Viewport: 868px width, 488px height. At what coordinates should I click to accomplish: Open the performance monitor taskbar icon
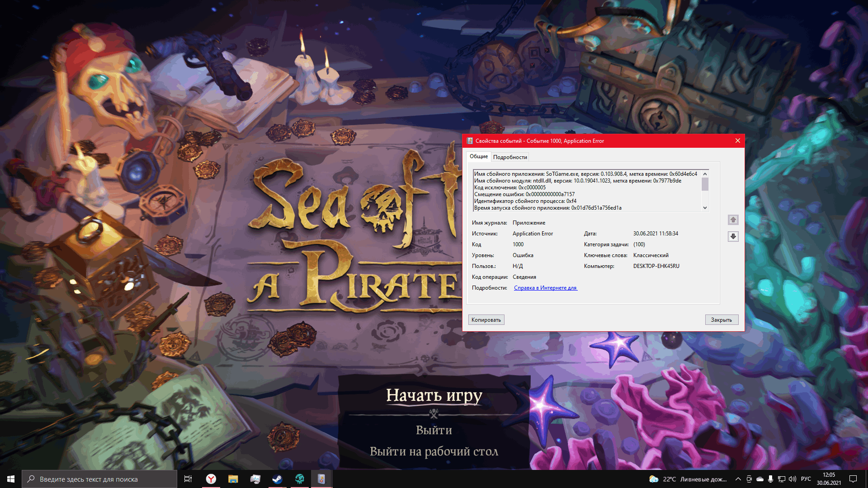(x=255, y=479)
